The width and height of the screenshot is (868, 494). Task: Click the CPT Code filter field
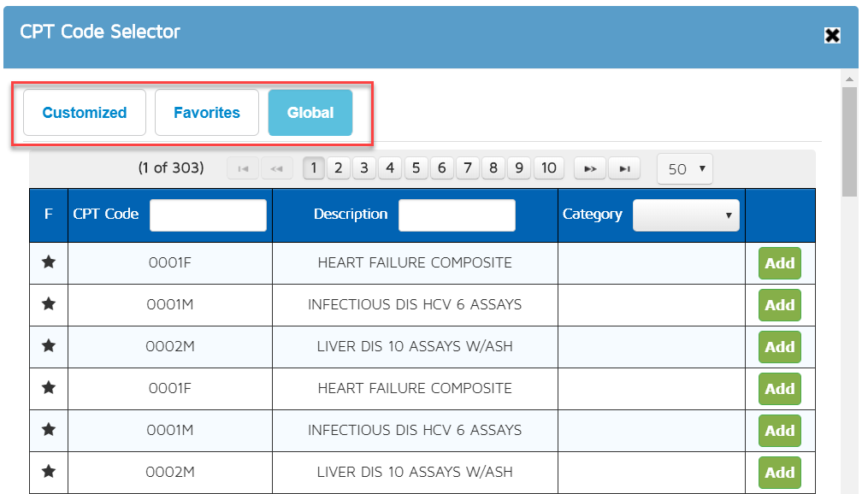click(x=208, y=215)
